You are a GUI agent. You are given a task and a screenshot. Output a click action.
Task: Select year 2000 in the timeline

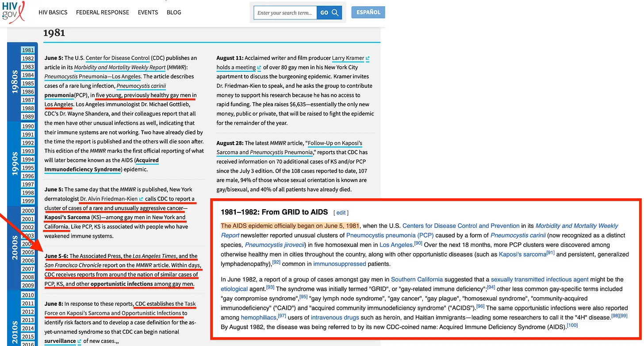28,211
